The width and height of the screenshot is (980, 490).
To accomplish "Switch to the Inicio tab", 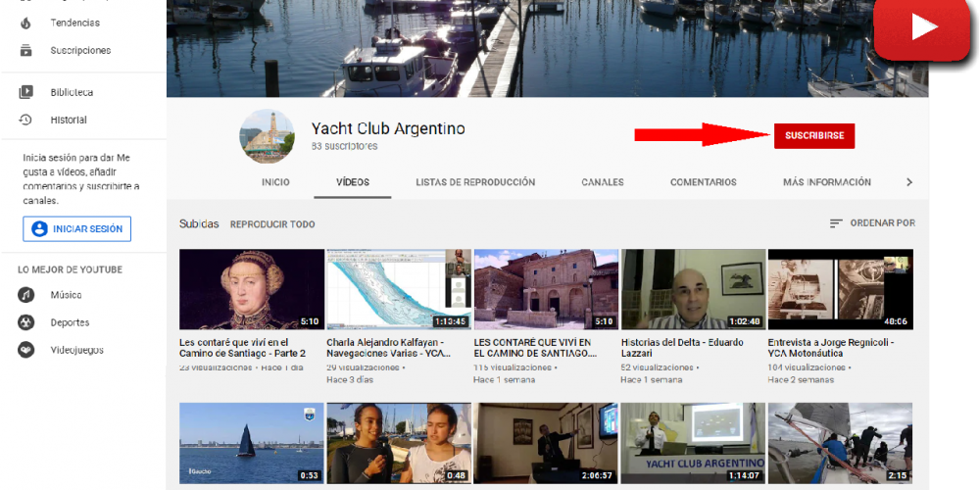I will click(x=275, y=182).
